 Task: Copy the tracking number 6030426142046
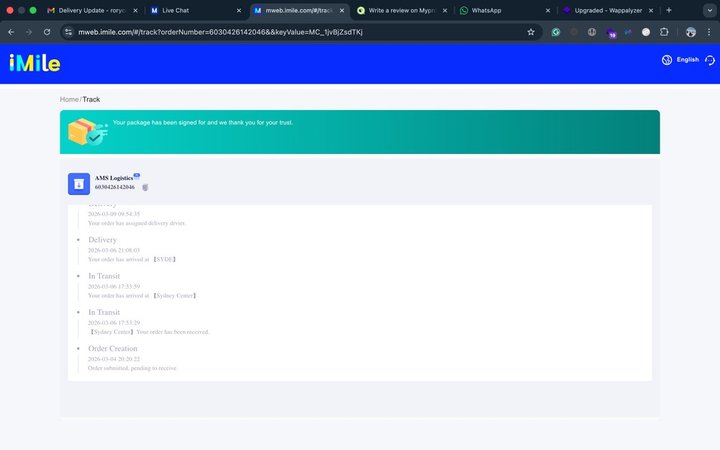[x=145, y=187]
